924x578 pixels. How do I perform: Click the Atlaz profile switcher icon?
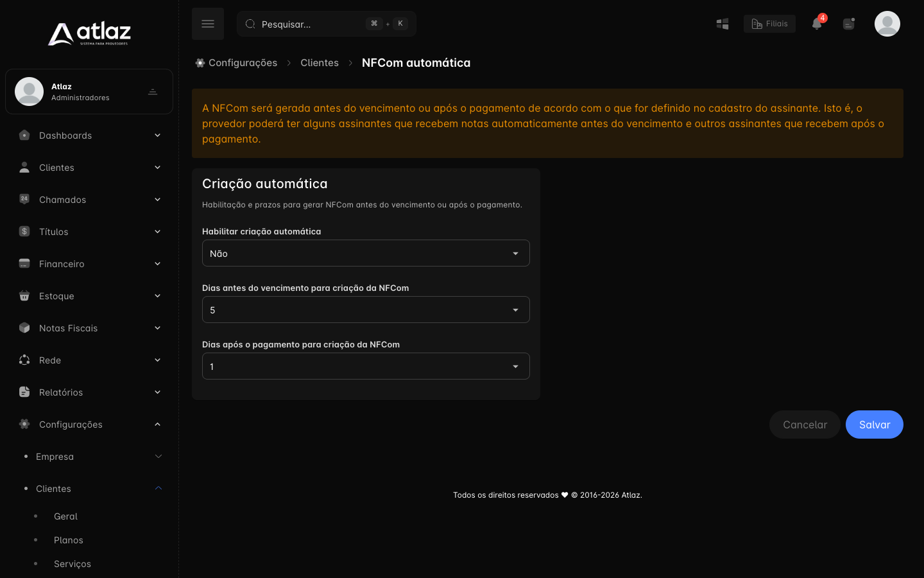153,92
